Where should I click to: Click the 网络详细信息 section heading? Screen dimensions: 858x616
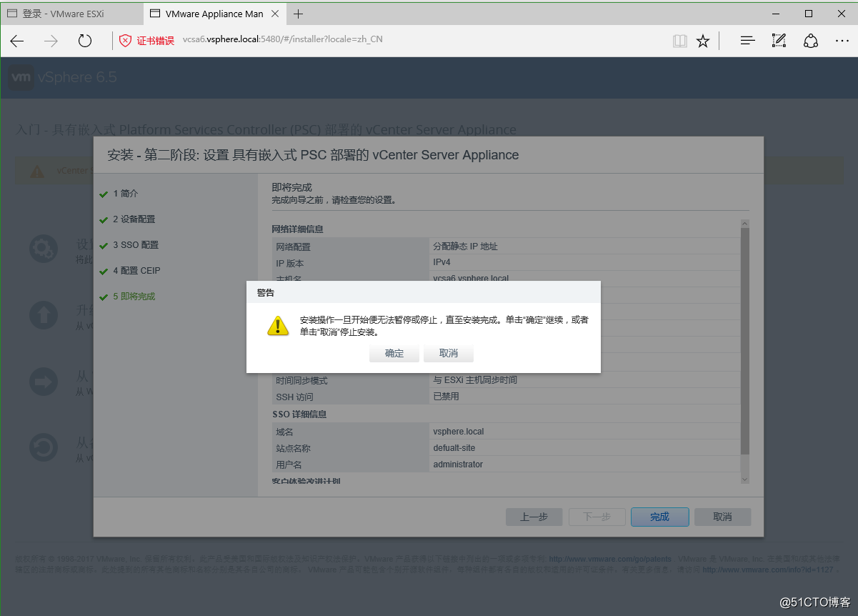tap(297, 229)
